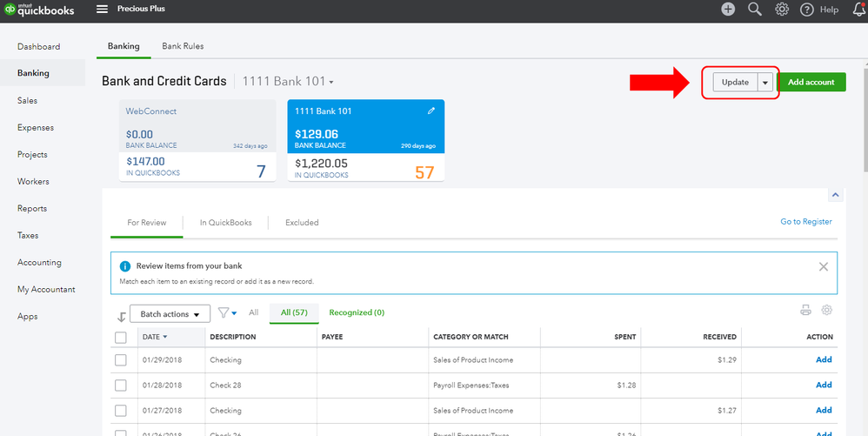Viewport: 868px width, 436px height.
Task: Click the 7 count on WebConnect card
Action: 261,171
